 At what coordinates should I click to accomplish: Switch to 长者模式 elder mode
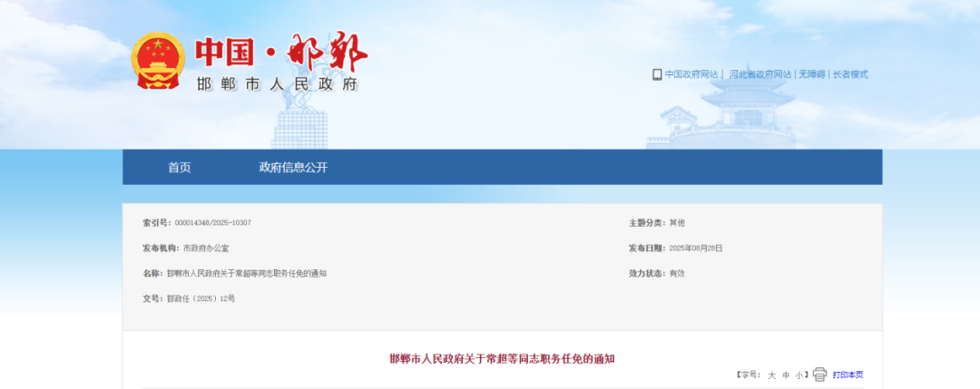[x=850, y=74]
